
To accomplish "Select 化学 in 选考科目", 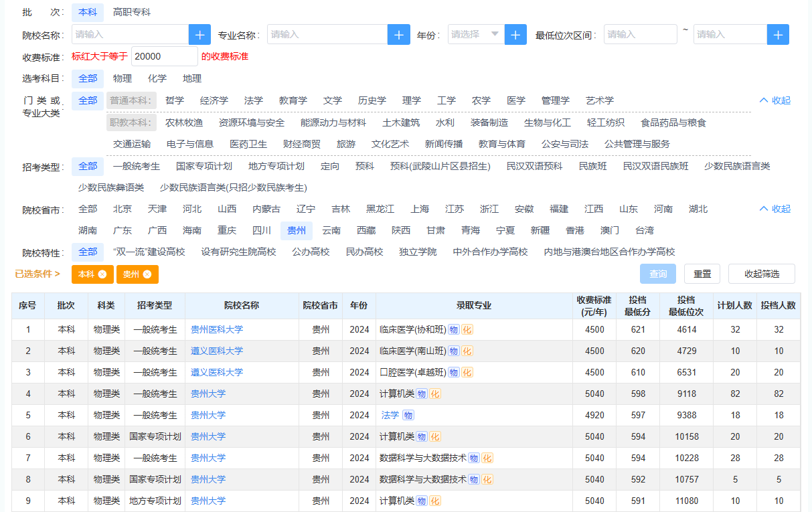I will tap(157, 78).
